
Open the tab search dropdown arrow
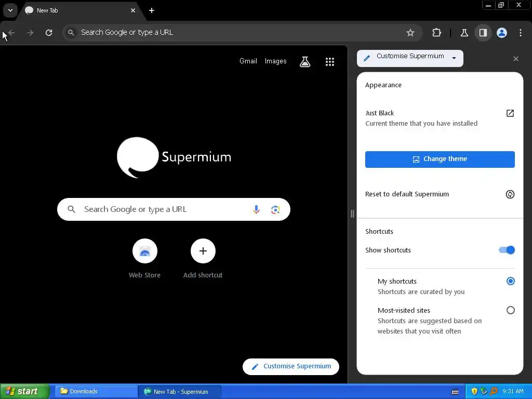pyautogui.click(x=10, y=10)
